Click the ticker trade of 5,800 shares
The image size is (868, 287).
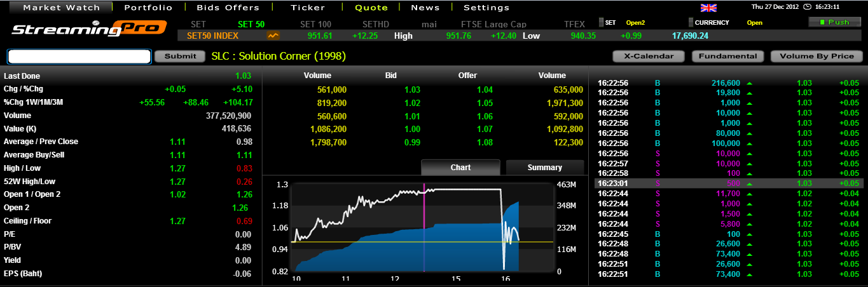click(x=729, y=224)
